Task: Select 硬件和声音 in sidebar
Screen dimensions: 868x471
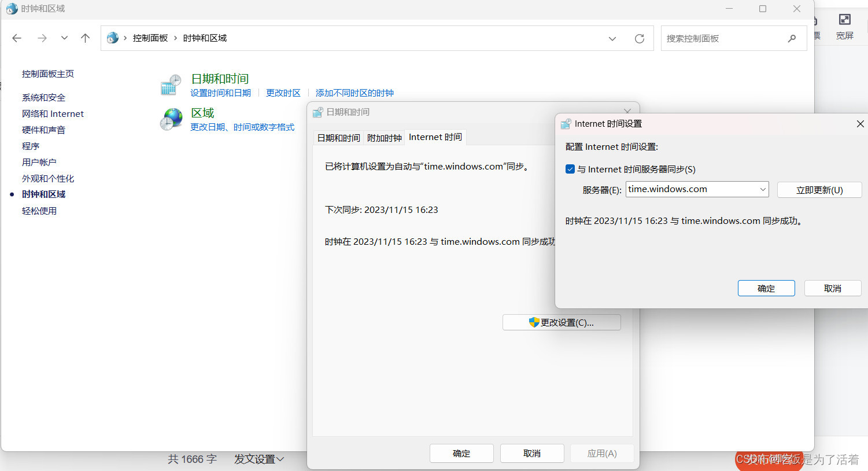Action: (x=43, y=130)
